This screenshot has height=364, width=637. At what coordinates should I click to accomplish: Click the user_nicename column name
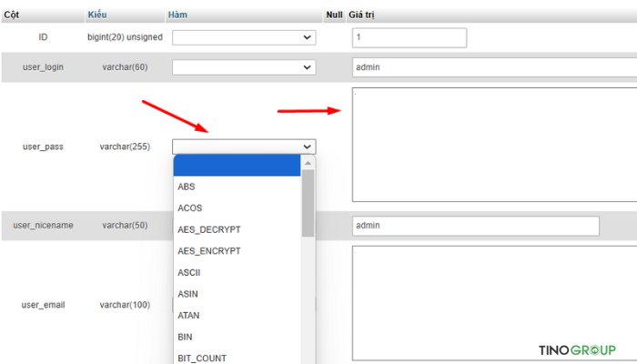43,226
